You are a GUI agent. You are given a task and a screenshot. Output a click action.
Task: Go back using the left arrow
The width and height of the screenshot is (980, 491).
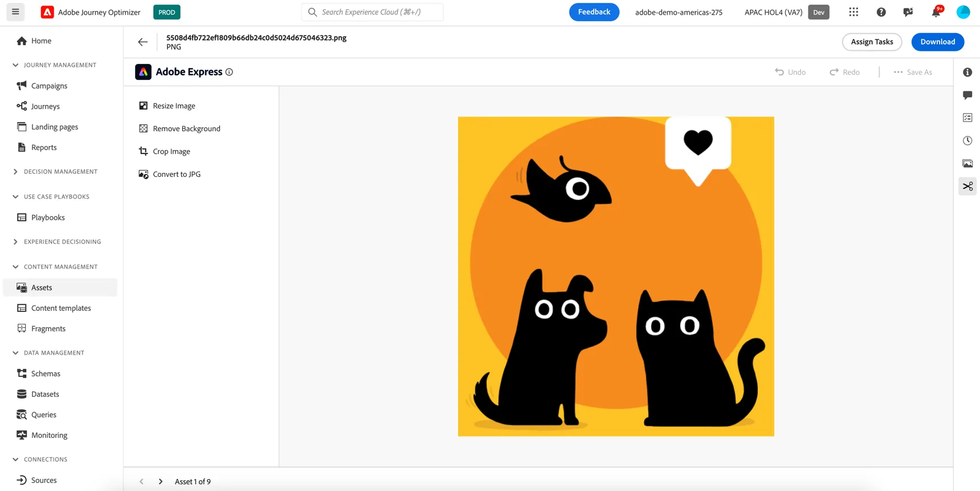tap(142, 42)
